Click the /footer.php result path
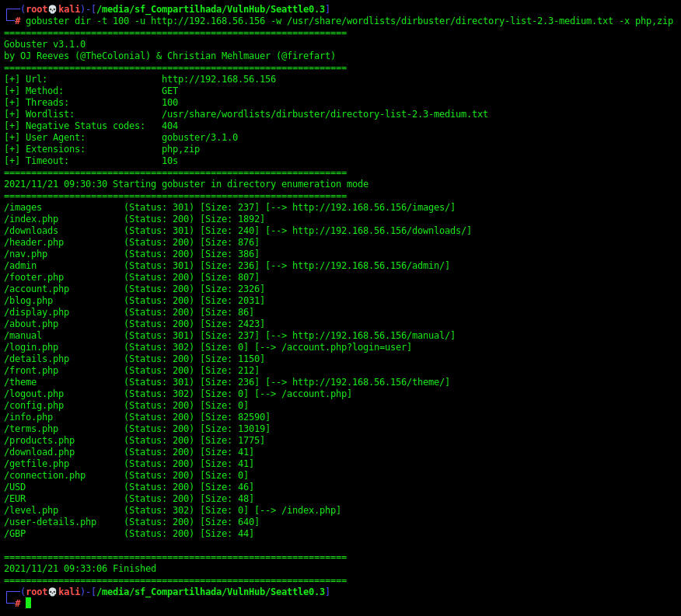 (34, 277)
